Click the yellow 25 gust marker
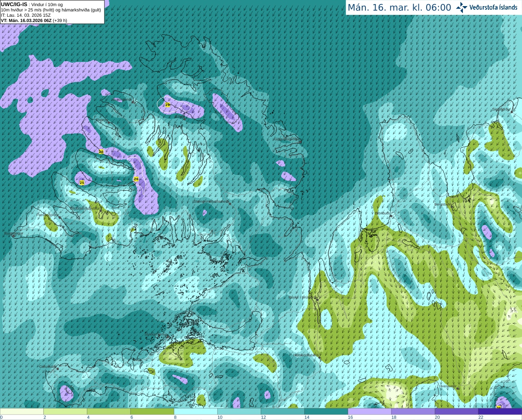This screenshot has width=522, height=420. click(x=82, y=183)
